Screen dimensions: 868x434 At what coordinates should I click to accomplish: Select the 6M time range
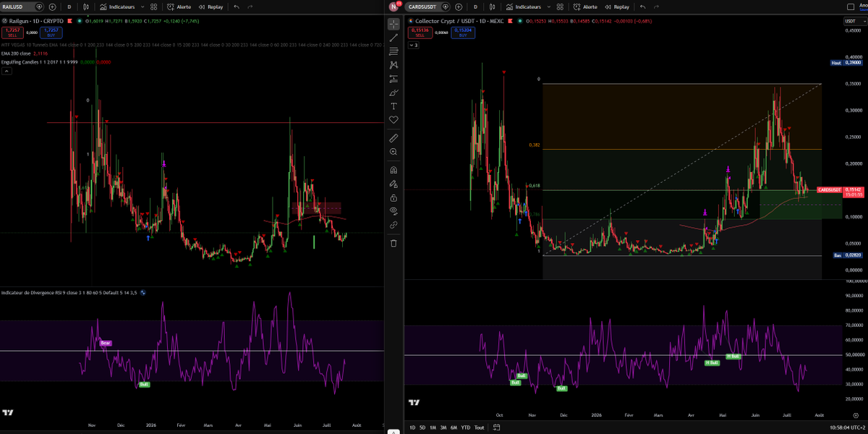[454, 427]
